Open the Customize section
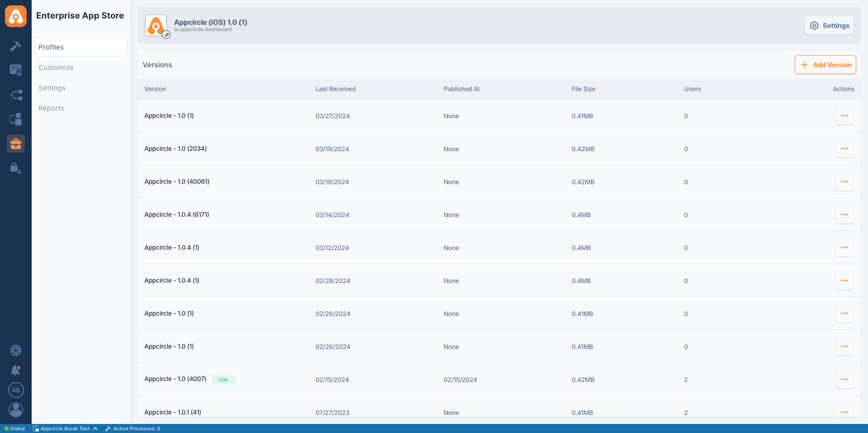This screenshot has width=868, height=433. 56,67
